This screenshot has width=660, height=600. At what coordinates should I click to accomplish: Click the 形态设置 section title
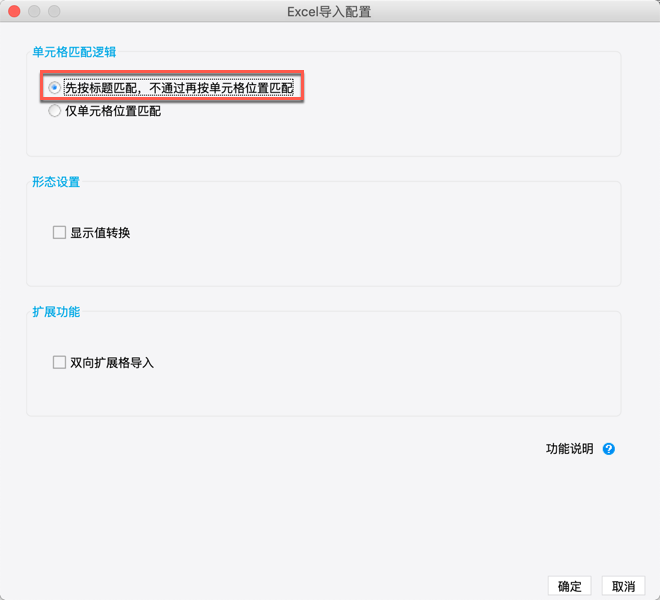pos(56,182)
